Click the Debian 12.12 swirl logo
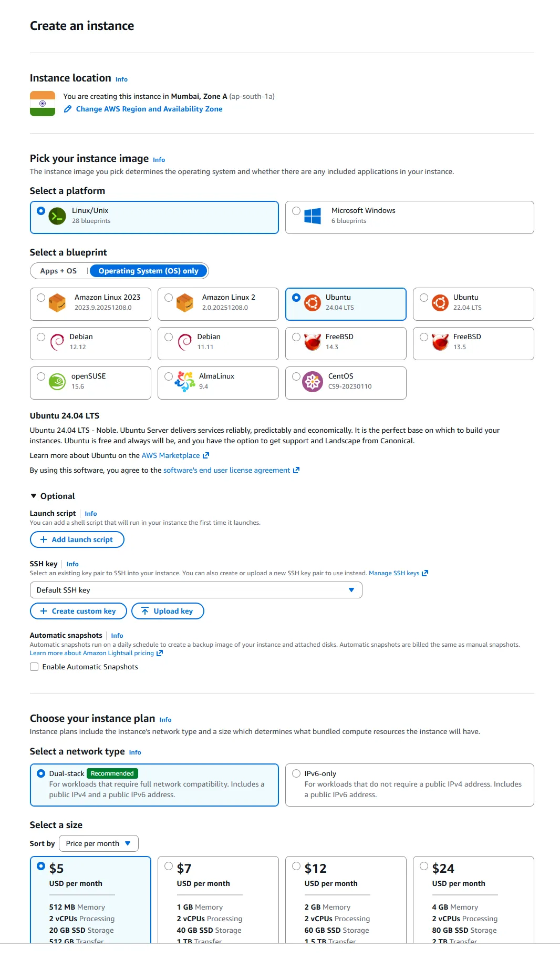 (57, 342)
